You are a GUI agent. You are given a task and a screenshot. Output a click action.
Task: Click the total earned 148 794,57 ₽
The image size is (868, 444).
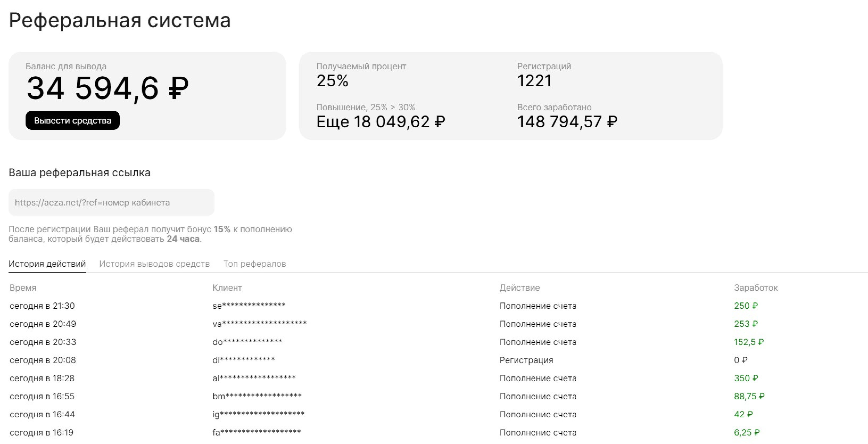[567, 122]
